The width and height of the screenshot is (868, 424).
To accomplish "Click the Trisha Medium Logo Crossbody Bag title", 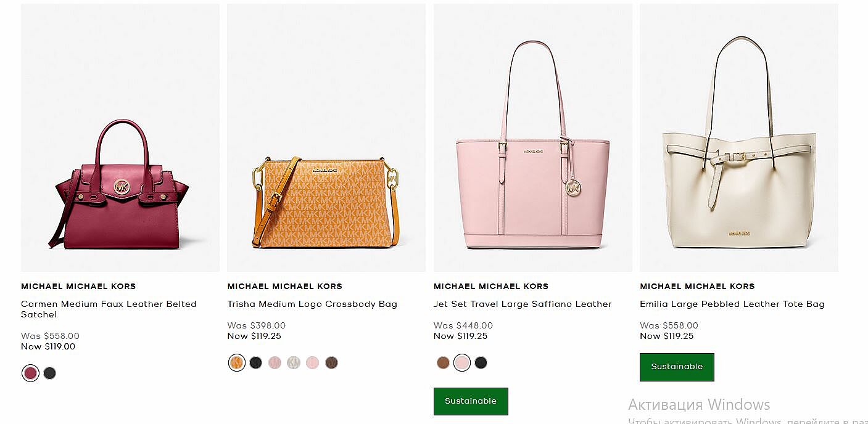I will point(312,304).
